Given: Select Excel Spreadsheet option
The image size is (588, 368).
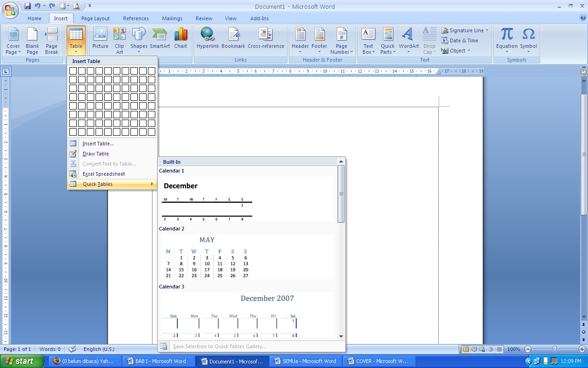Looking at the screenshot, I should (104, 173).
